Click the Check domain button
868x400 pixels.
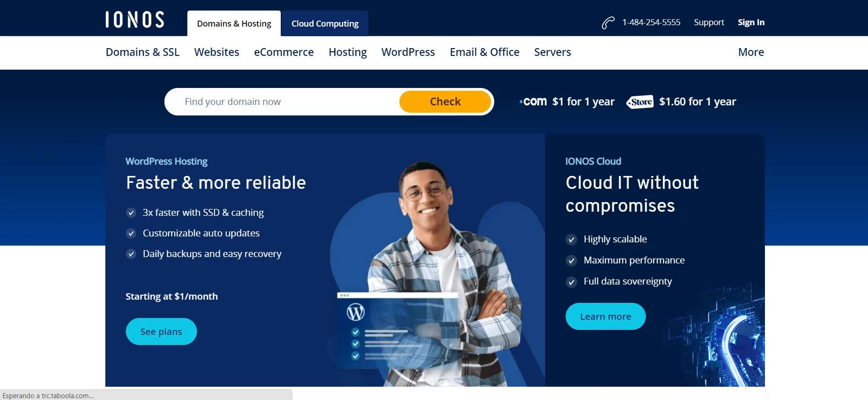click(445, 102)
